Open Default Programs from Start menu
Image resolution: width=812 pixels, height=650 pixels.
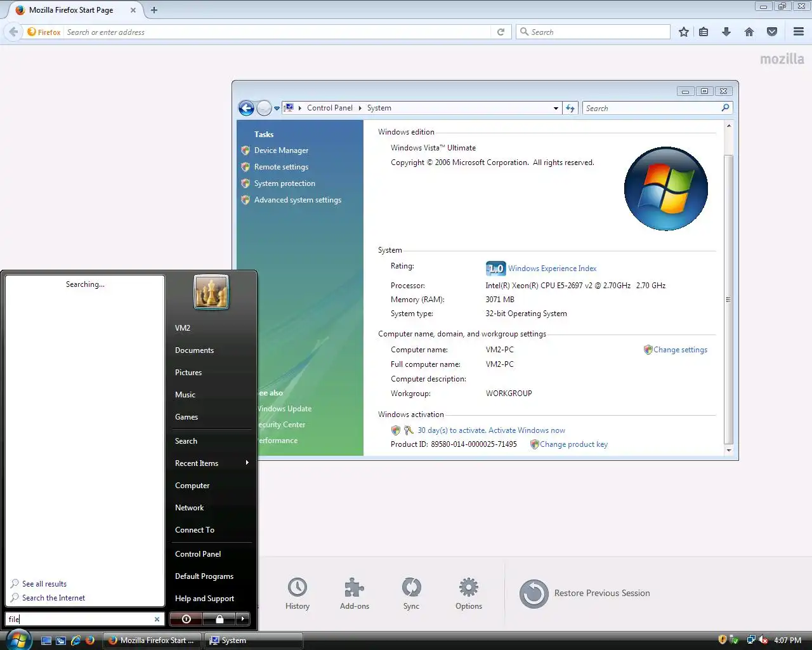tap(204, 576)
